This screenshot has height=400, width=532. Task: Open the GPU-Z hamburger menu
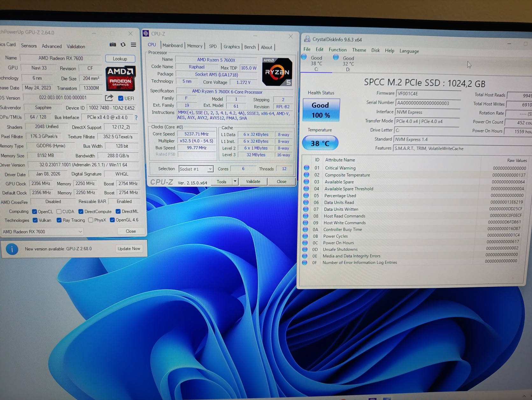tap(133, 45)
